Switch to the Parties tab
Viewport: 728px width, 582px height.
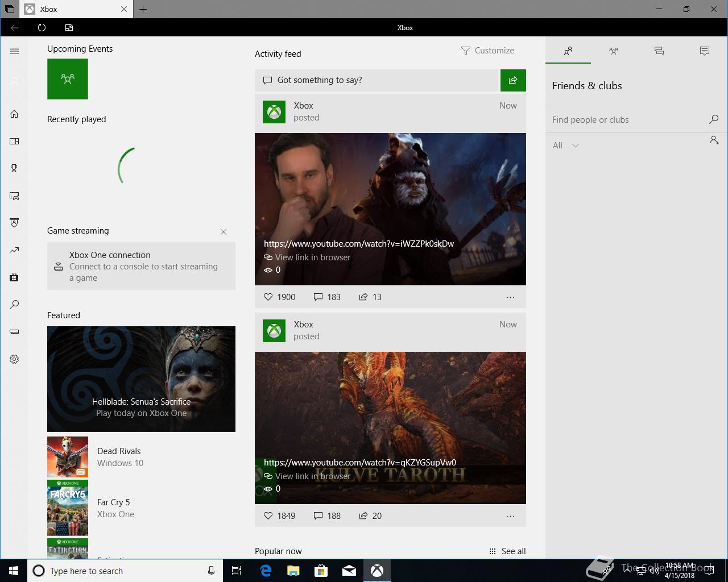point(614,51)
